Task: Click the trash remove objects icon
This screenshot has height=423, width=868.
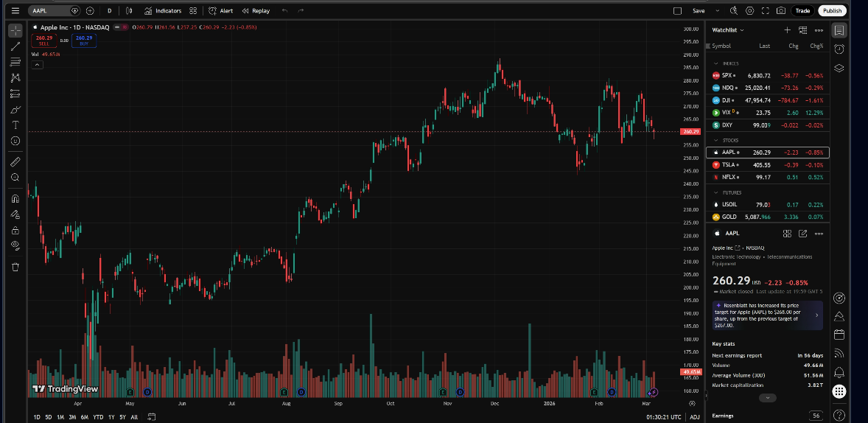Action: click(x=15, y=267)
